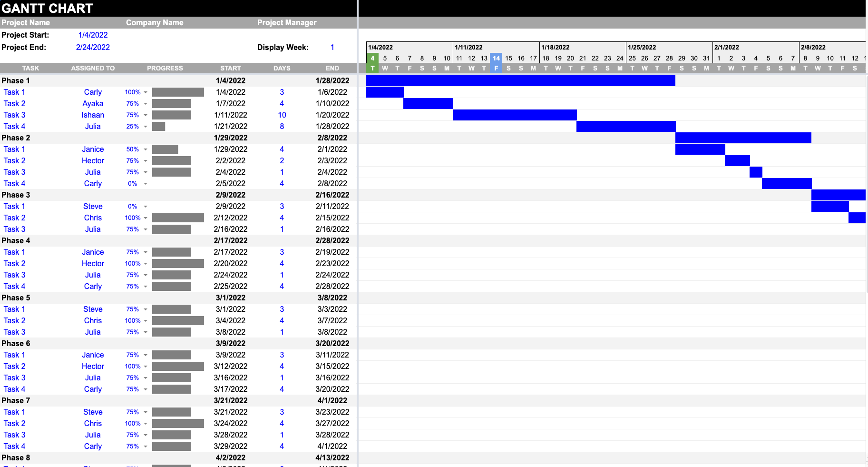Click the 1/11/2022 week label in the timeline

469,47
